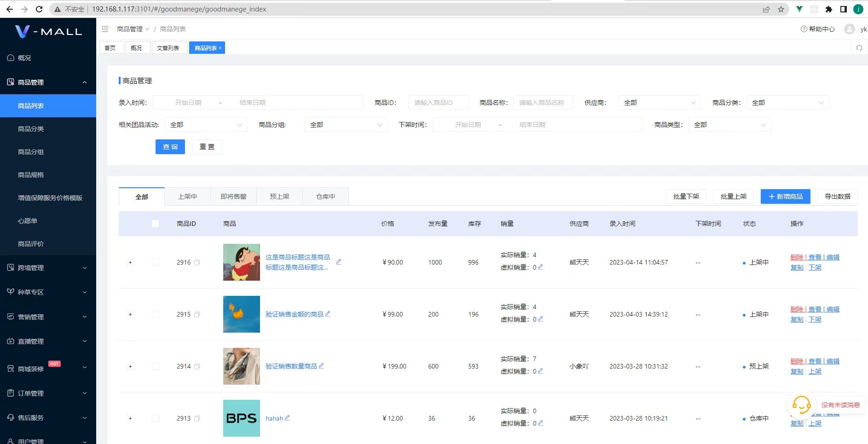
Task: Open the 商品类型 dropdown
Action: tap(729, 125)
